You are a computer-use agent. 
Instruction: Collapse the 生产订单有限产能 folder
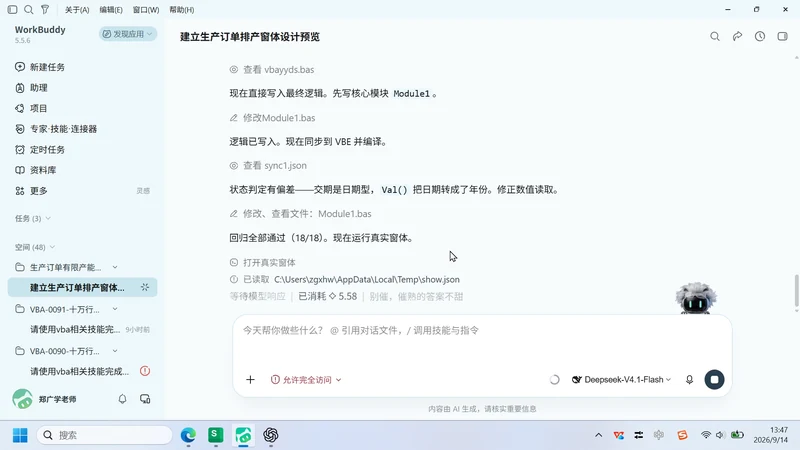(115, 267)
